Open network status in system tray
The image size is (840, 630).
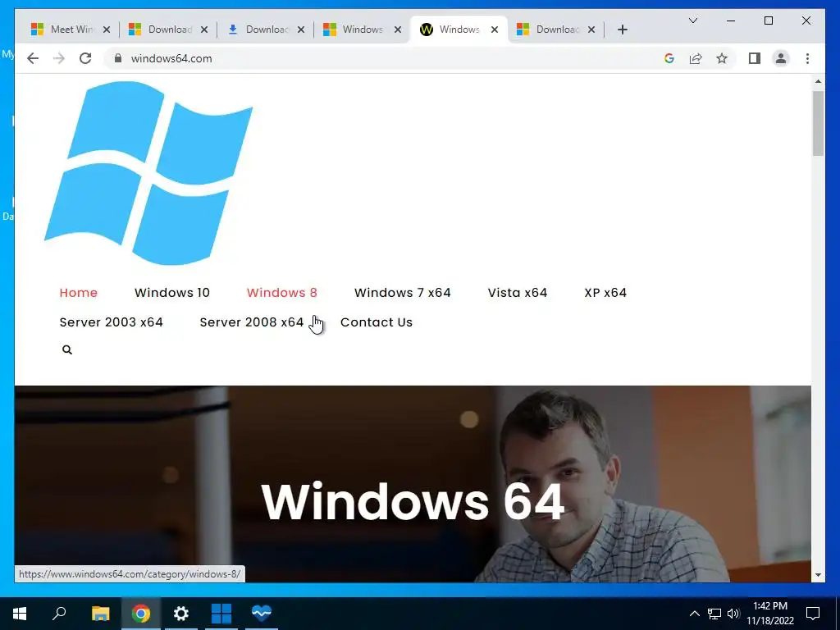[x=714, y=614]
